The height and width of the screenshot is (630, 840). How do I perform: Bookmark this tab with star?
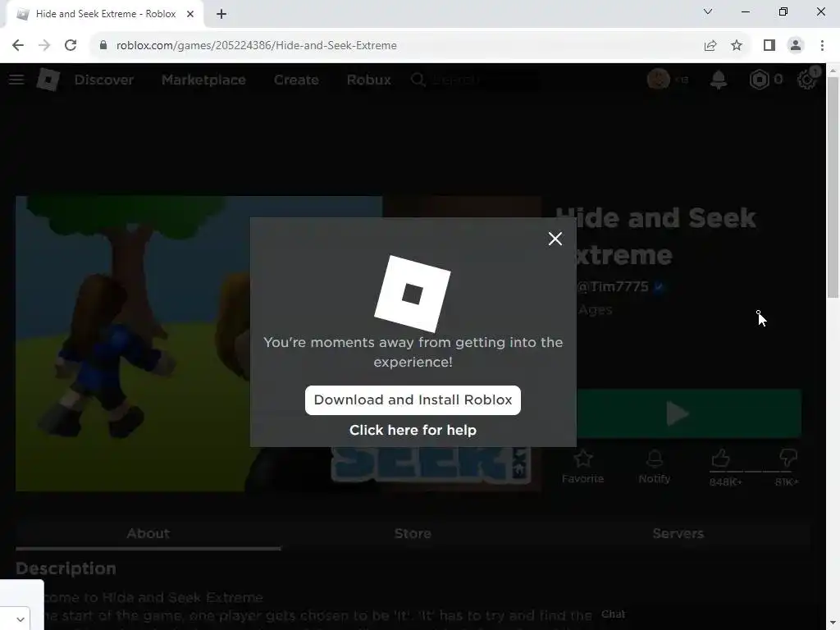(737, 46)
